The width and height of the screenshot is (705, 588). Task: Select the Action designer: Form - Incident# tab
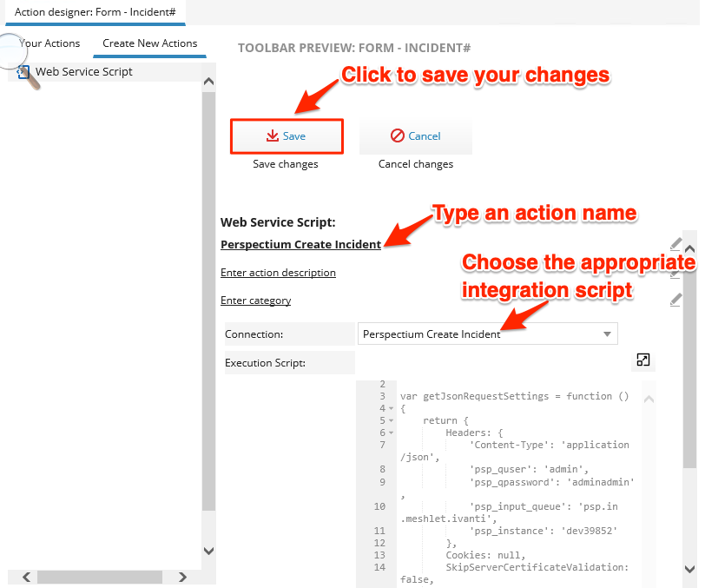pos(95,12)
